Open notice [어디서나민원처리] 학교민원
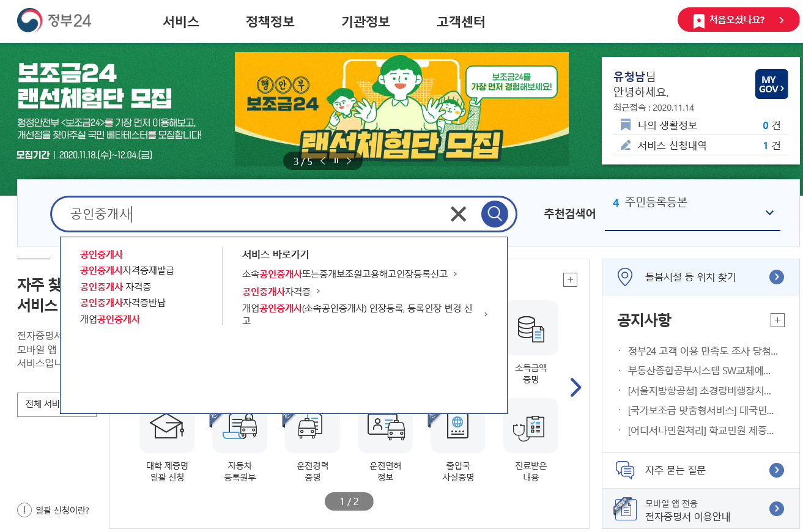This screenshot has width=803, height=532. click(x=701, y=430)
